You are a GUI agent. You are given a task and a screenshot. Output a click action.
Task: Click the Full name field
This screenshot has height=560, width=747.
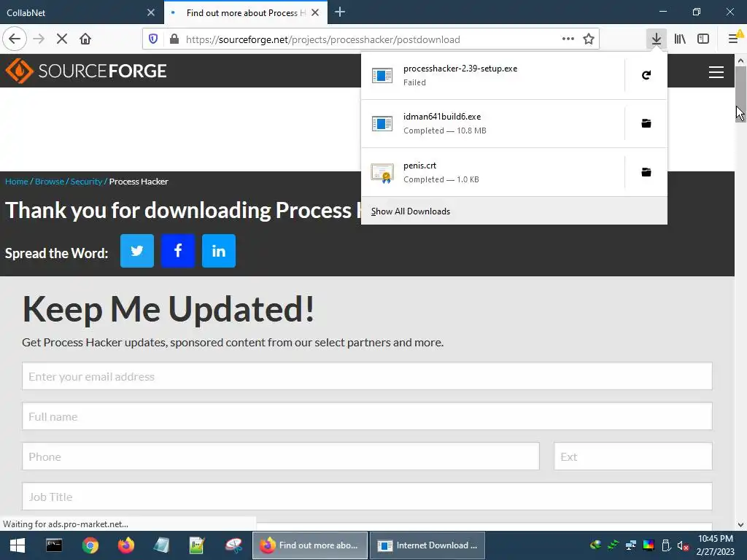click(x=367, y=416)
